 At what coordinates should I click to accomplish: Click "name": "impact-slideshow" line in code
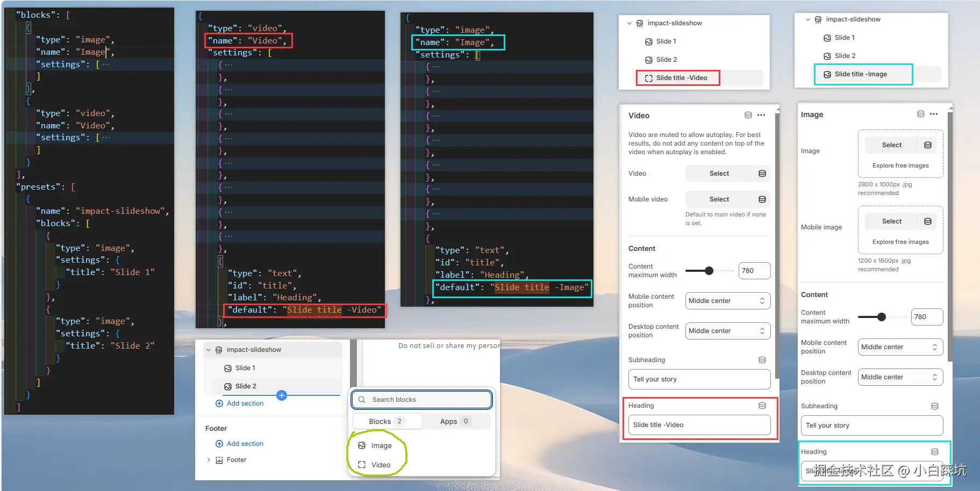102,211
